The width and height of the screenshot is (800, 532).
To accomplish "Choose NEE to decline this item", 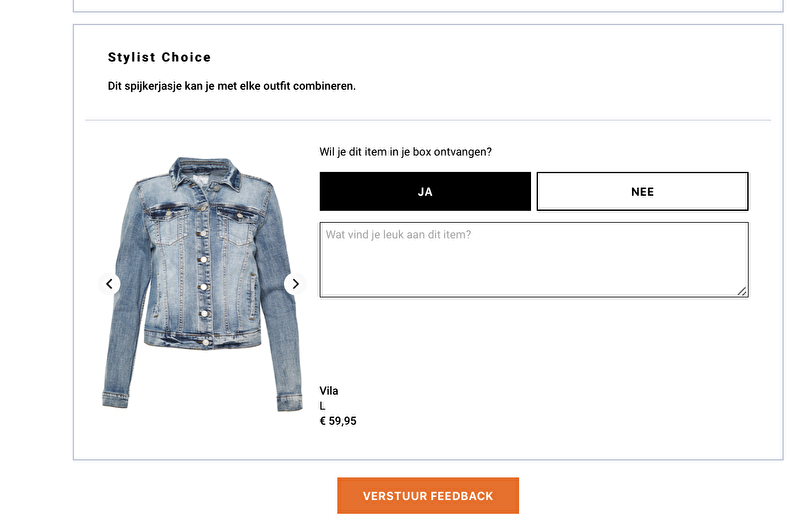I will pyautogui.click(x=642, y=191).
